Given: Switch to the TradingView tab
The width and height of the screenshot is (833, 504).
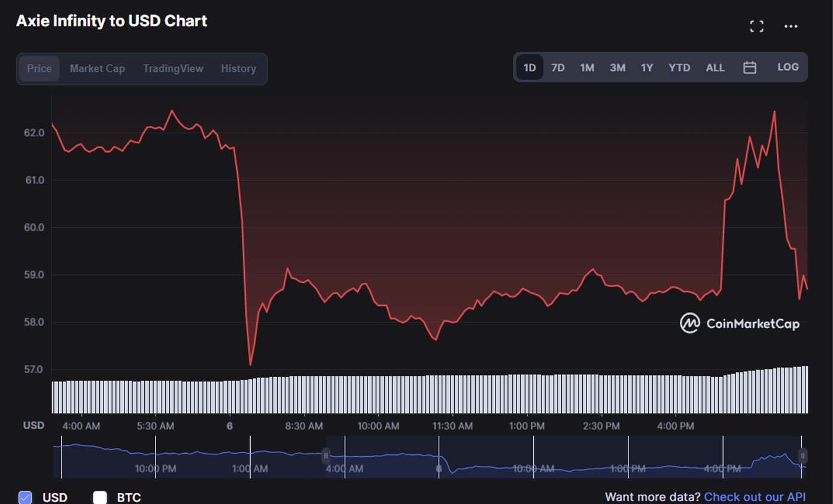Looking at the screenshot, I should (x=173, y=69).
